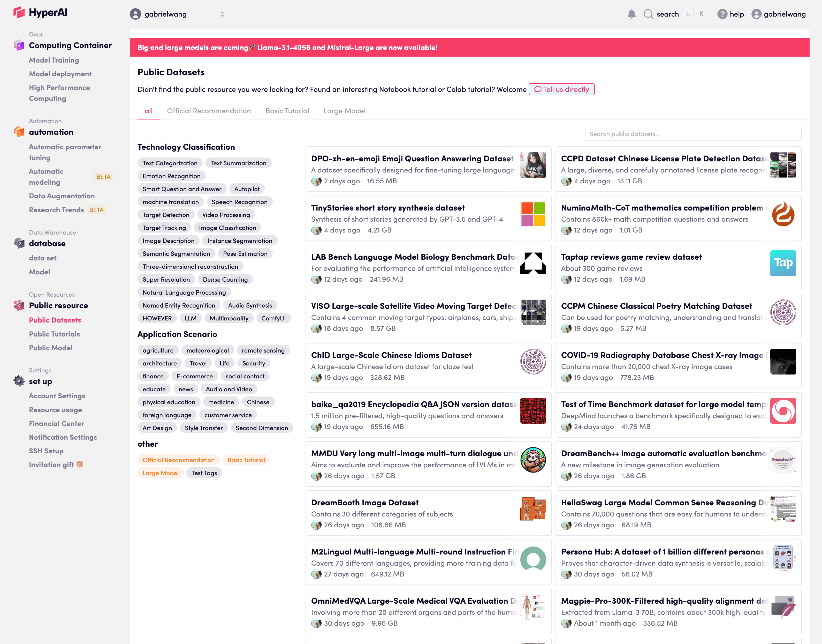822x644 pixels.
Task: Click the Tell us directly button
Action: pyautogui.click(x=561, y=89)
